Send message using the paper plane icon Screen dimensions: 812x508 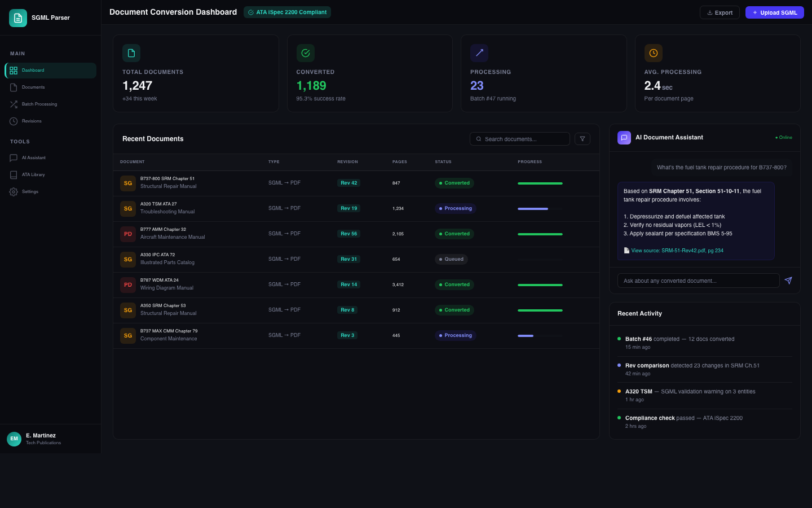[x=788, y=281]
